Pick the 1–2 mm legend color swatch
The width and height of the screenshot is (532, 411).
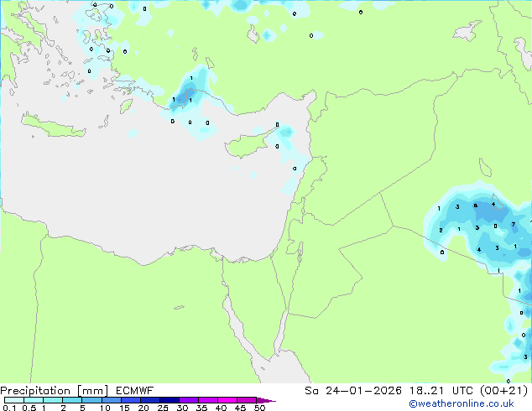click(53, 400)
